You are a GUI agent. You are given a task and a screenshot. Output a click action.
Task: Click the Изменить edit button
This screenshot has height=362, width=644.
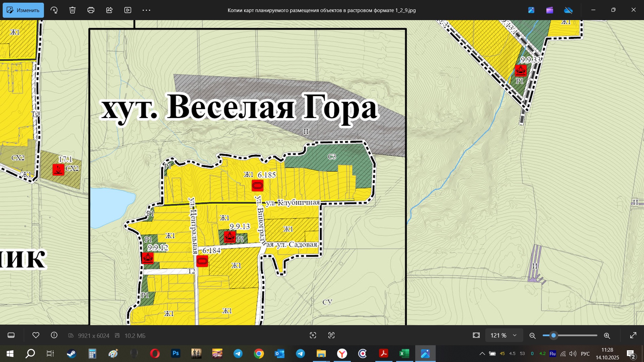[x=23, y=10]
